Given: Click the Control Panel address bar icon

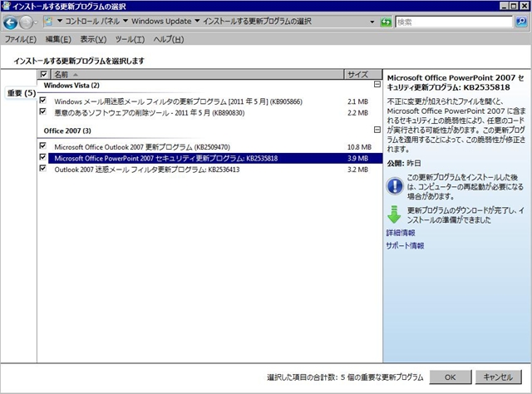Looking at the screenshot, I should 48,22.
